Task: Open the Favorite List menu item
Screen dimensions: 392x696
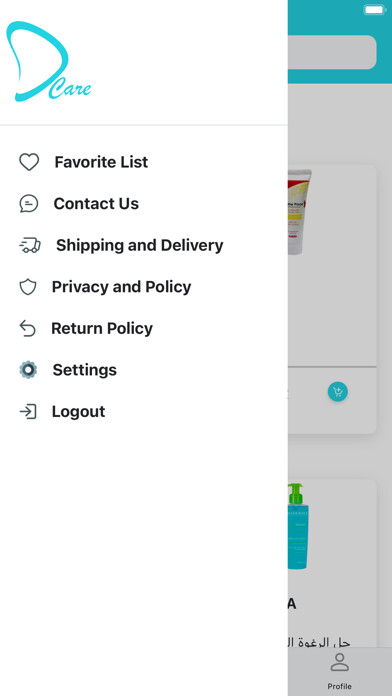Action: pos(101,162)
